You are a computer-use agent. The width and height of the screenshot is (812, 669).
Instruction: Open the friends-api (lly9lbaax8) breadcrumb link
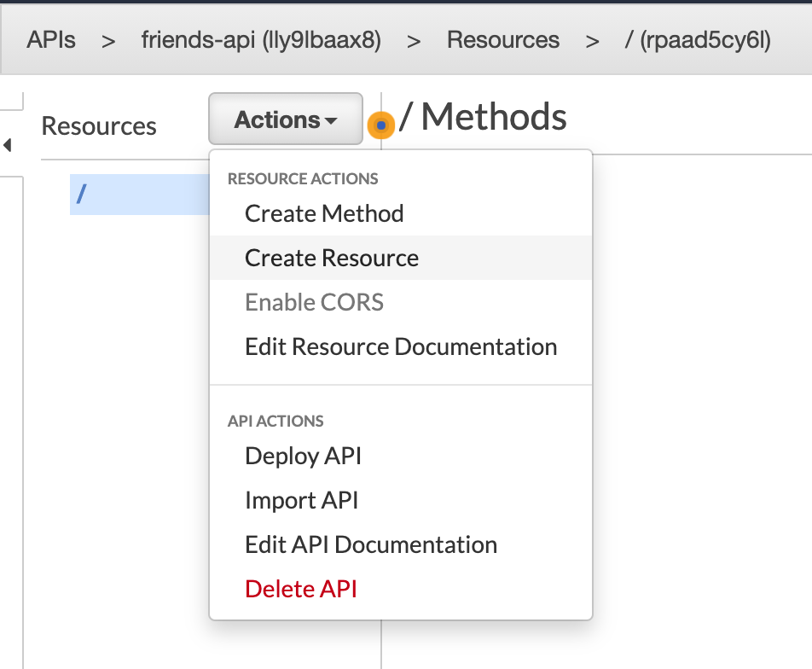(x=261, y=40)
